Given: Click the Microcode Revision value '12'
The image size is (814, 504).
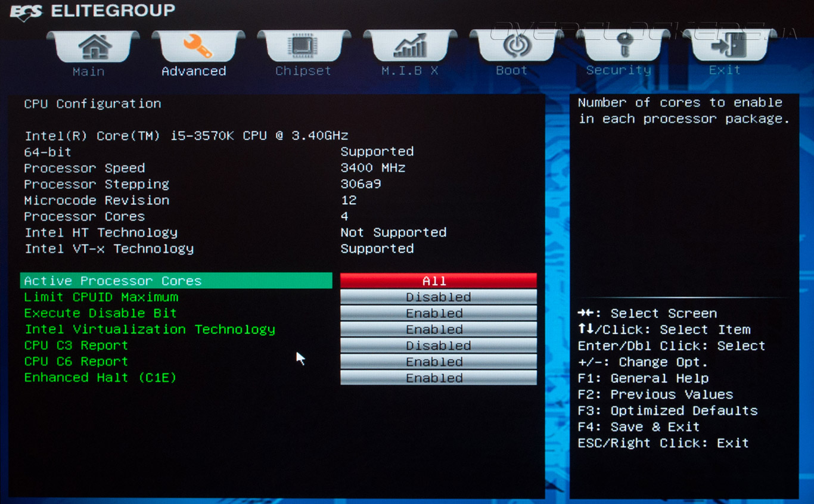Looking at the screenshot, I should 349,200.
